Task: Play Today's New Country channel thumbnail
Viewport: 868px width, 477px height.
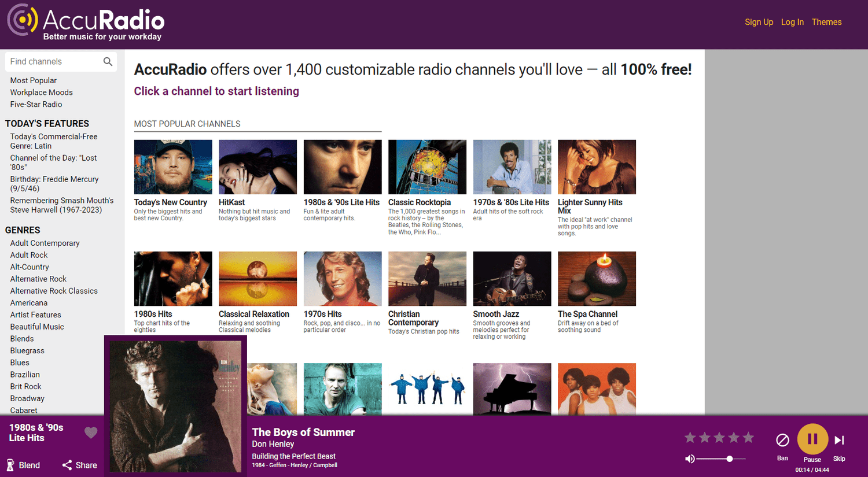Action: click(x=173, y=167)
